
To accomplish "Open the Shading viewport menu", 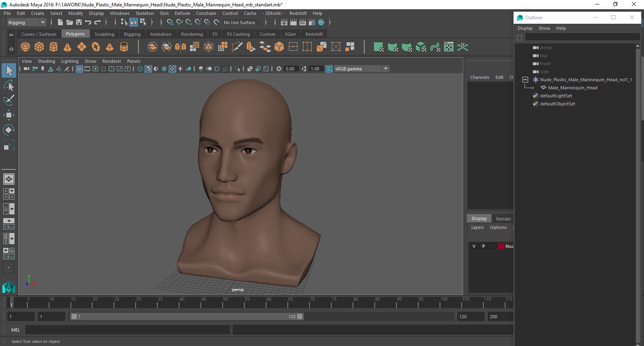I will point(46,61).
